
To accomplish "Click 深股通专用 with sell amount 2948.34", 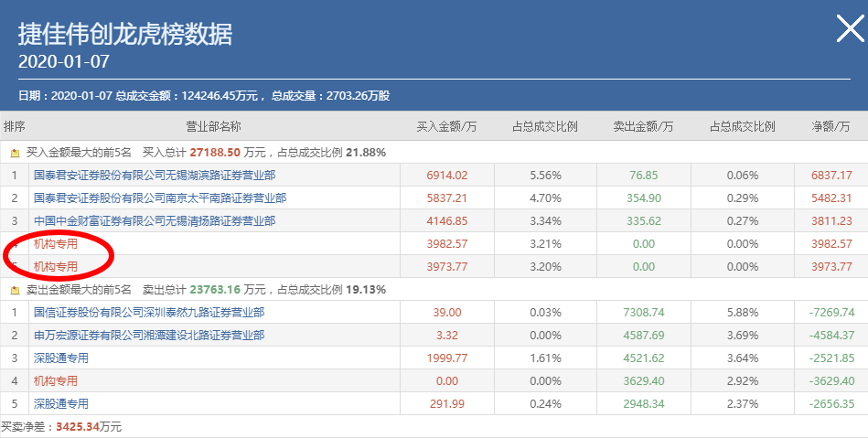I will (61, 403).
